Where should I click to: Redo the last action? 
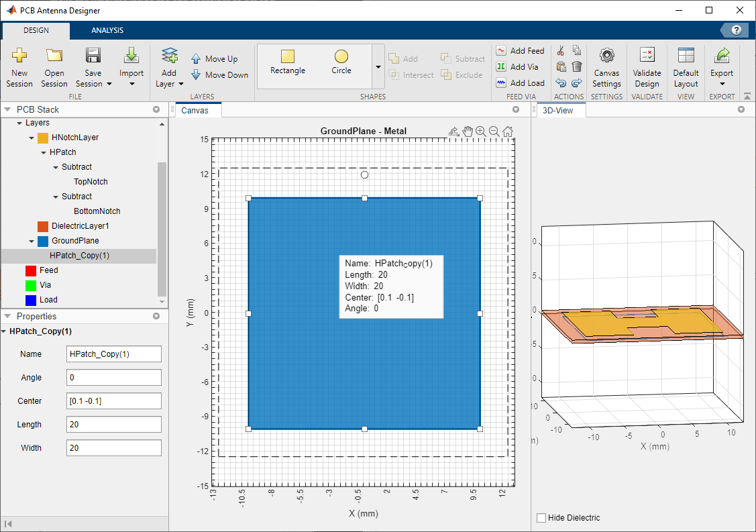point(577,83)
